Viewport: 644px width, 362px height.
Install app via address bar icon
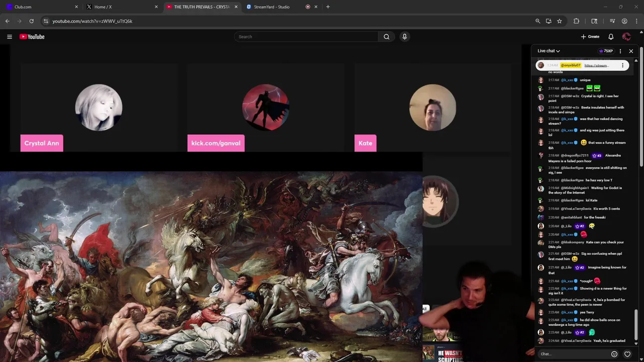[548, 21]
